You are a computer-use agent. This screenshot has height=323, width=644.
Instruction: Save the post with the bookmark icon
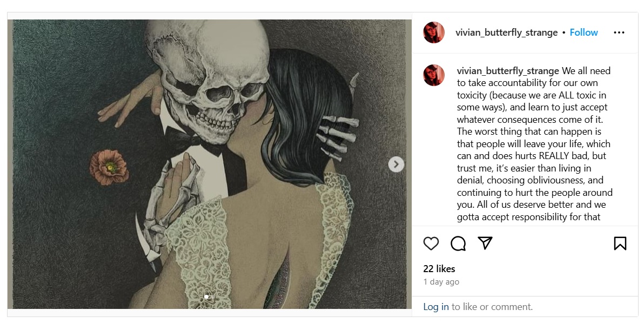(x=620, y=243)
